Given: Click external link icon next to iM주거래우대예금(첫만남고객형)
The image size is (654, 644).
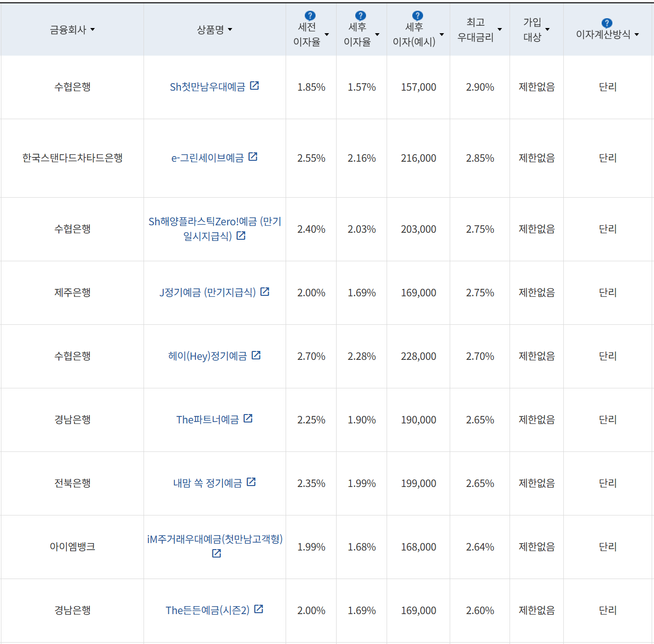Looking at the screenshot, I should point(216,553).
